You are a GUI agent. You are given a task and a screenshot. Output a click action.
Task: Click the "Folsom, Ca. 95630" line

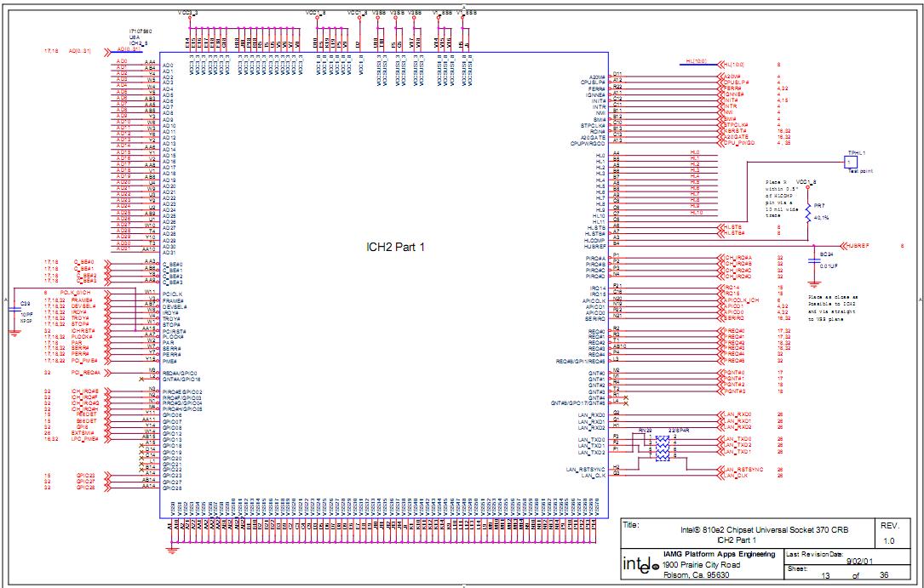(x=696, y=575)
